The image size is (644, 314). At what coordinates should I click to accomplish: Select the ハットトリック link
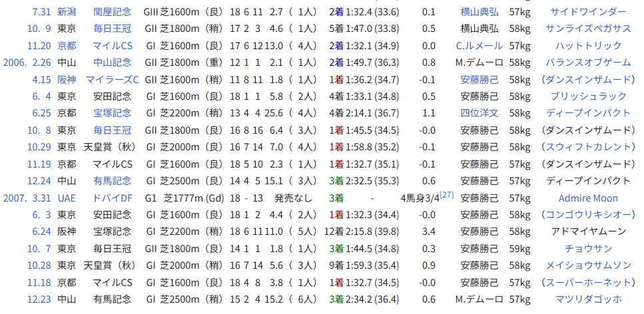(588, 45)
